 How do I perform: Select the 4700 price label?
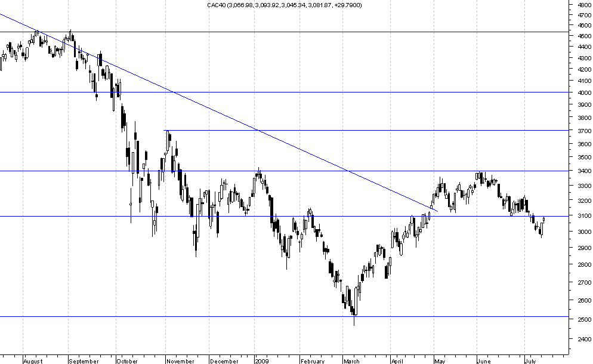(584, 15)
